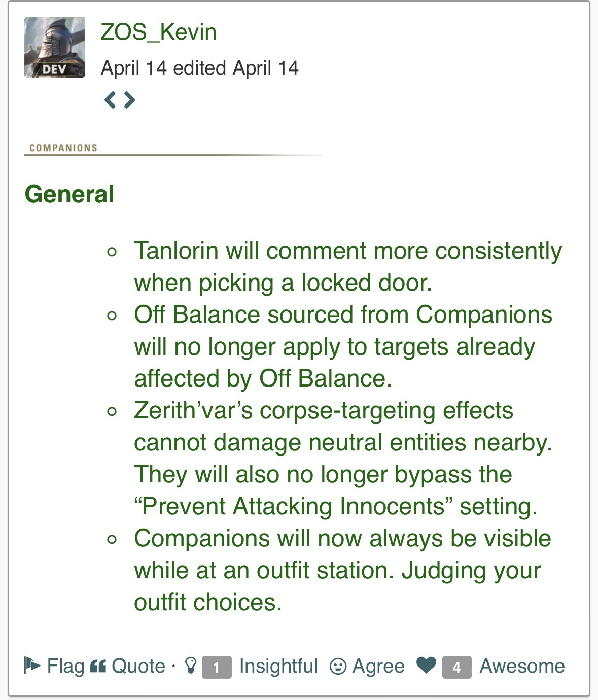598x700 pixels.
Task: Jump to next dev post with right chevron
Action: coord(129,100)
